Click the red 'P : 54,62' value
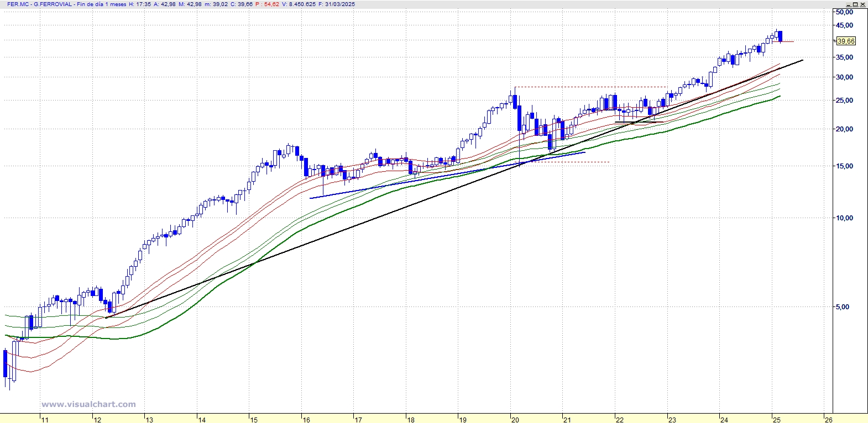 tap(268, 4)
